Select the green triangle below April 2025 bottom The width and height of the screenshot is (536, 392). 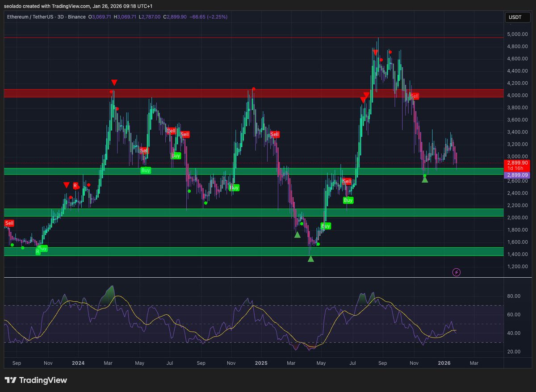click(x=311, y=259)
